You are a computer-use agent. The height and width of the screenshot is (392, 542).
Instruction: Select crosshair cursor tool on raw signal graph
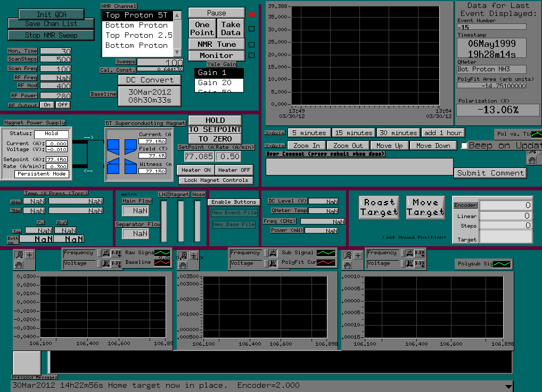click(29, 255)
